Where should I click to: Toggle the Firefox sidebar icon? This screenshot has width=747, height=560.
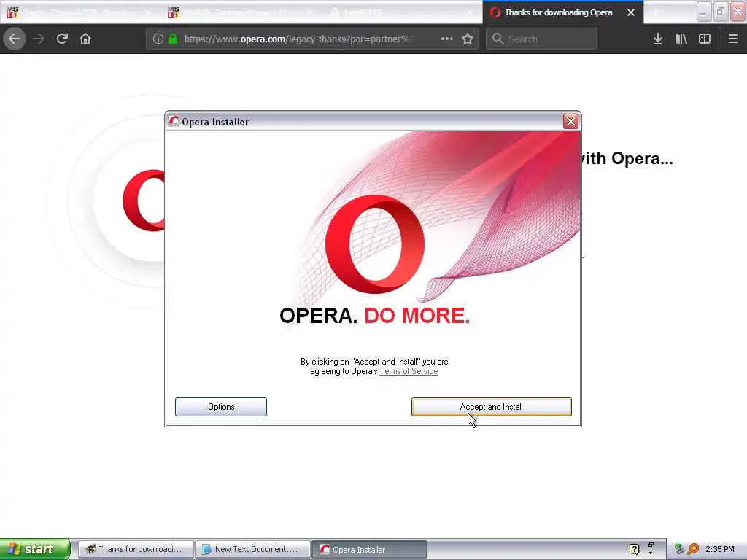(705, 39)
